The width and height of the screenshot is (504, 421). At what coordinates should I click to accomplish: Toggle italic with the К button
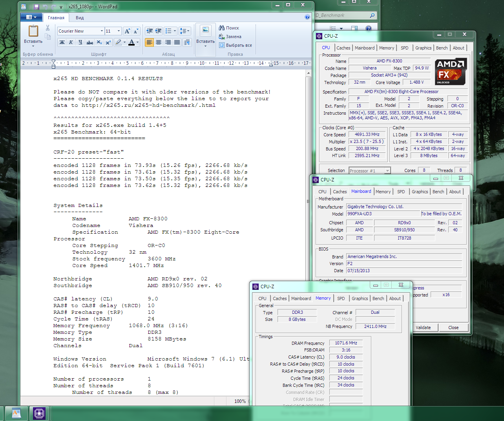point(71,42)
